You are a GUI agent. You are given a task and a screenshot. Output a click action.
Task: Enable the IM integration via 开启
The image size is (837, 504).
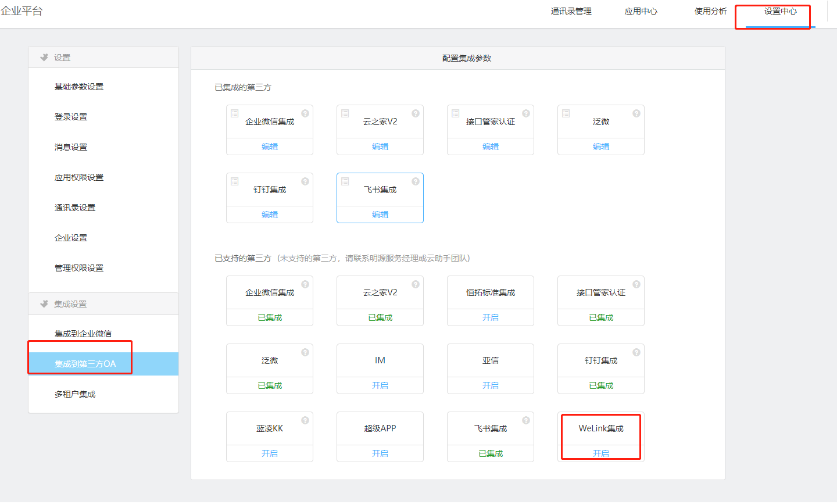(380, 385)
